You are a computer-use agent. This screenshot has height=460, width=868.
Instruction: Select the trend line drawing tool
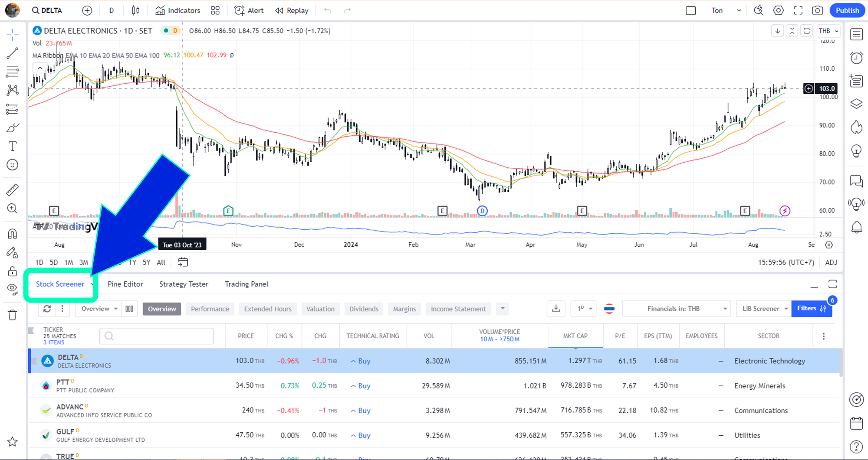click(x=13, y=53)
